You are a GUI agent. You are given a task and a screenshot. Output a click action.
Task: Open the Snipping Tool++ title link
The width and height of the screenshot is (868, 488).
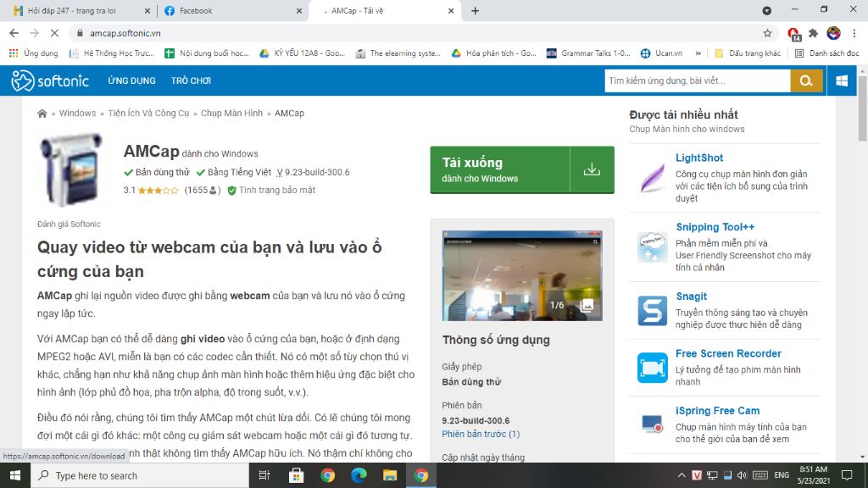[715, 227]
